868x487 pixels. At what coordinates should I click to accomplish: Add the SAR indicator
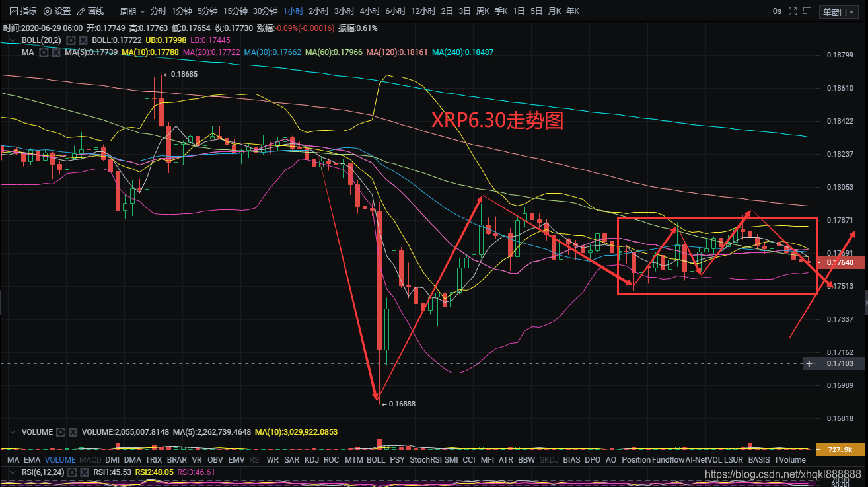click(292, 459)
